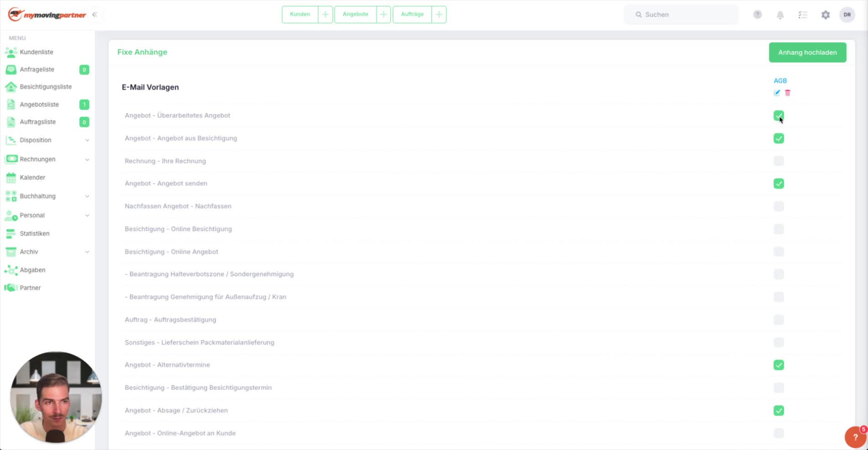Open the Angebote tab button
The height and width of the screenshot is (450, 868).
pyautogui.click(x=356, y=15)
